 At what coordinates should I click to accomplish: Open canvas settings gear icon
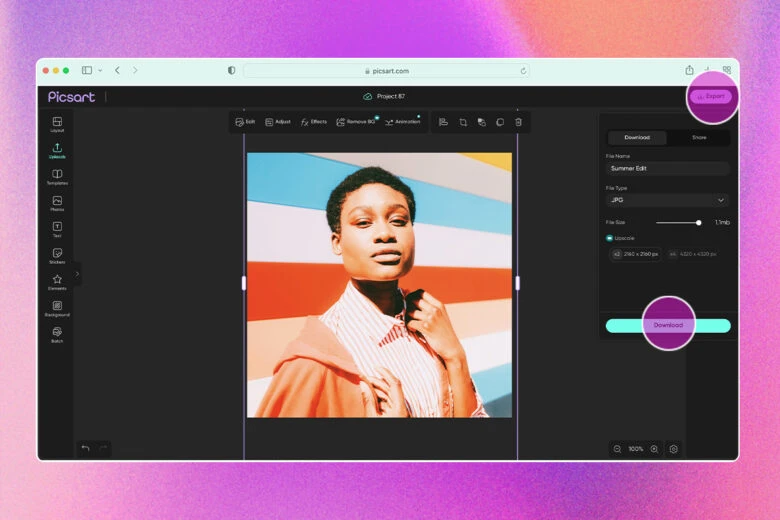click(x=674, y=449)
